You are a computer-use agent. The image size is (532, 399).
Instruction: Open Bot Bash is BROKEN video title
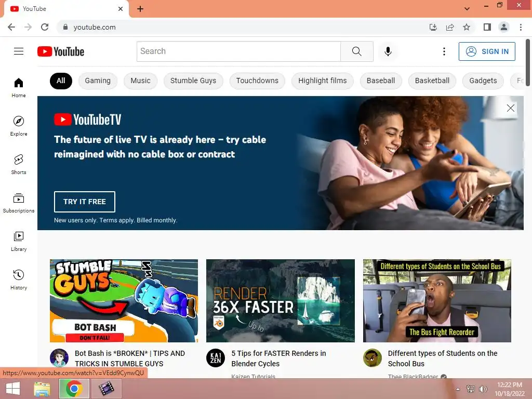coord(130,358)
